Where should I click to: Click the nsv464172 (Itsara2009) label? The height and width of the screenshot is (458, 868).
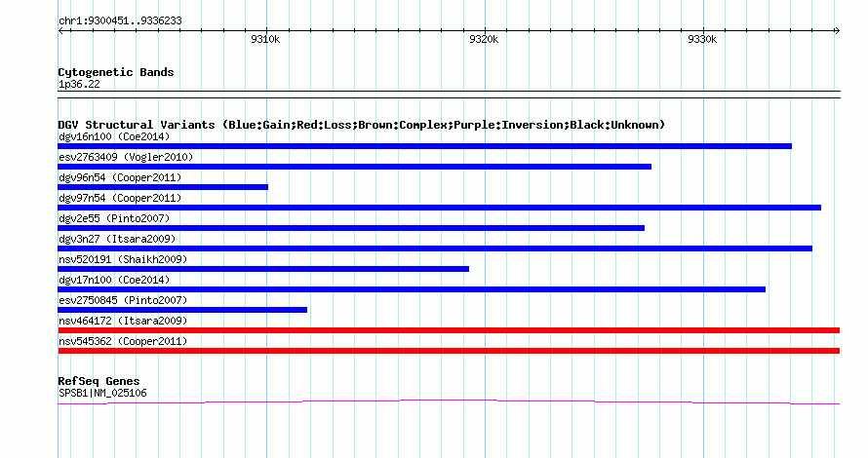[123, 321]
